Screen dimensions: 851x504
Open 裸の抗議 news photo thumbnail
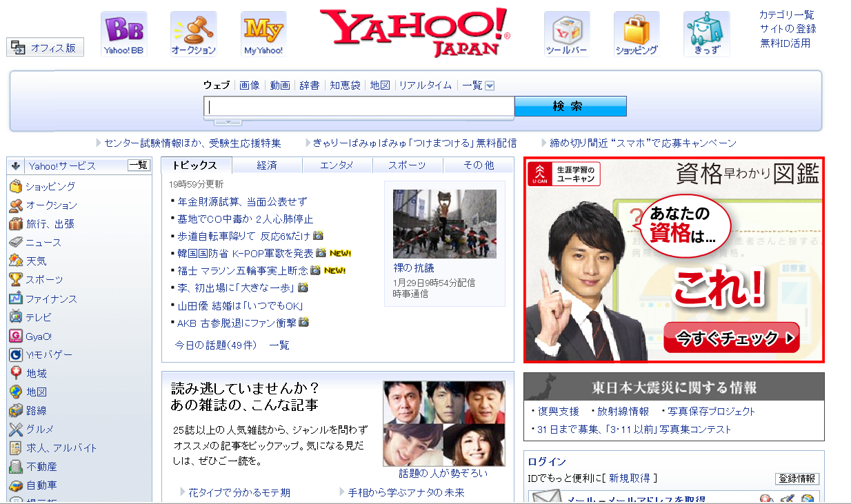445,224
